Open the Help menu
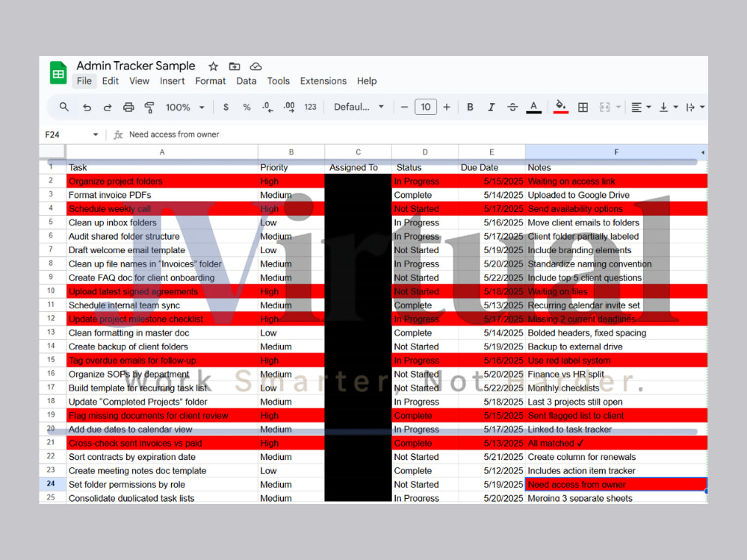 click(x=367, y=81)
